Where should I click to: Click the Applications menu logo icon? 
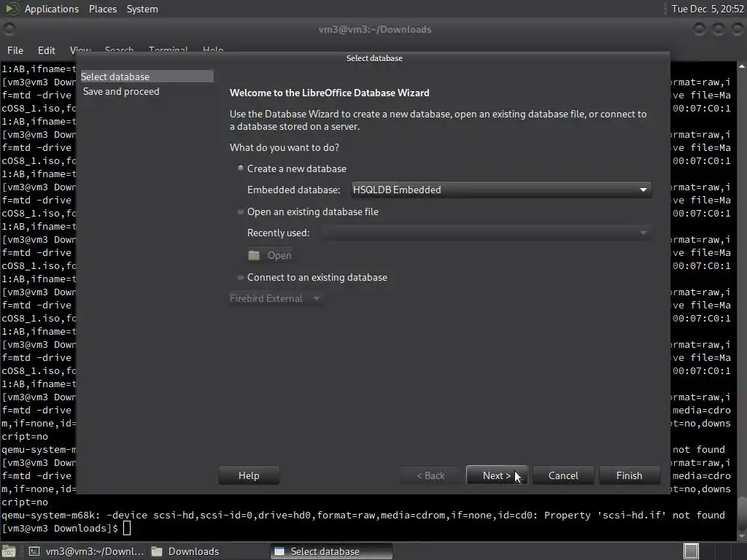[12, 9]
